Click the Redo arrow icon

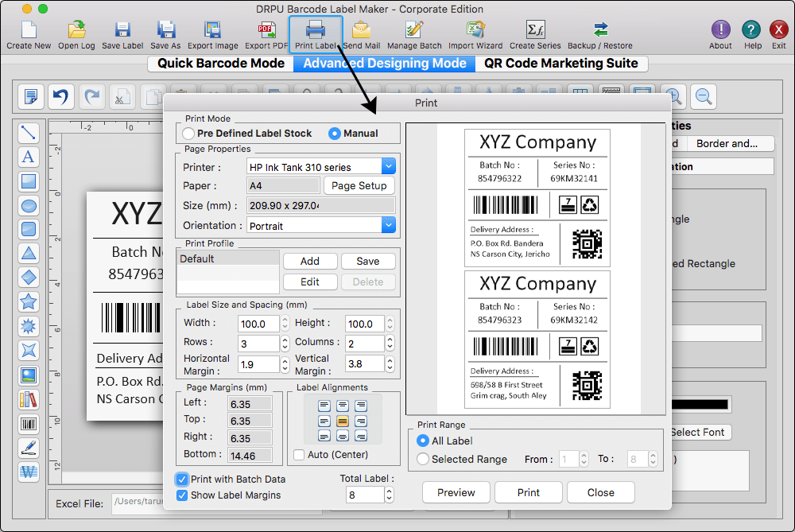coord(91,96)
